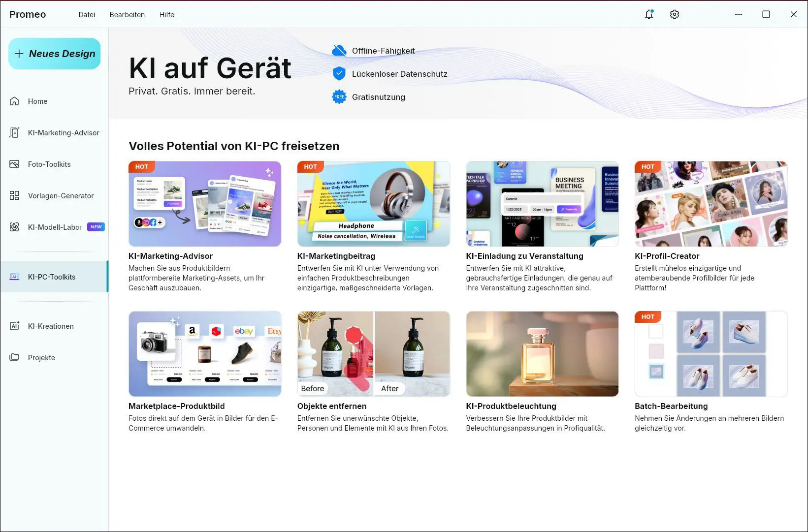This screenshot has width=808, height=532.
Task: Click the Home house icon in sidebar
Action: click(14, 101)
